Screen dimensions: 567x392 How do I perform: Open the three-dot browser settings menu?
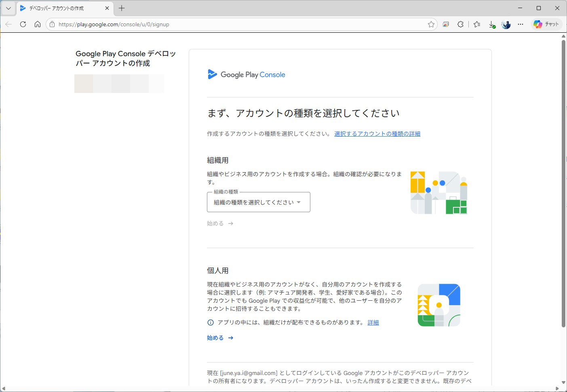click(x=521, y=24)
